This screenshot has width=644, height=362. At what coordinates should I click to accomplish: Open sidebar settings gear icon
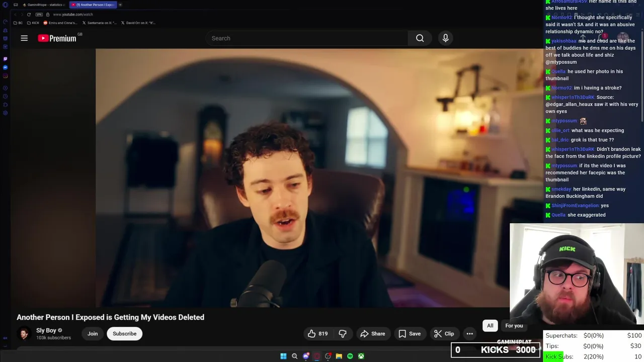6,113
